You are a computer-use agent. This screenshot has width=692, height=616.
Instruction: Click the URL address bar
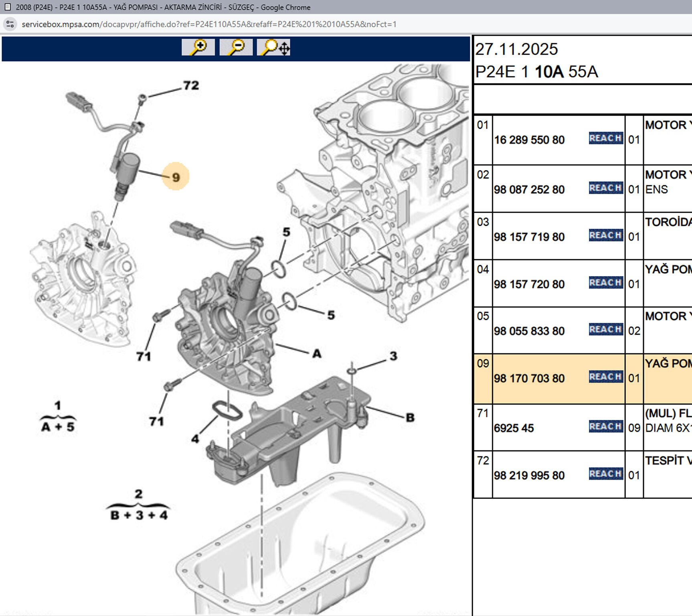click(x=208, y=24)
